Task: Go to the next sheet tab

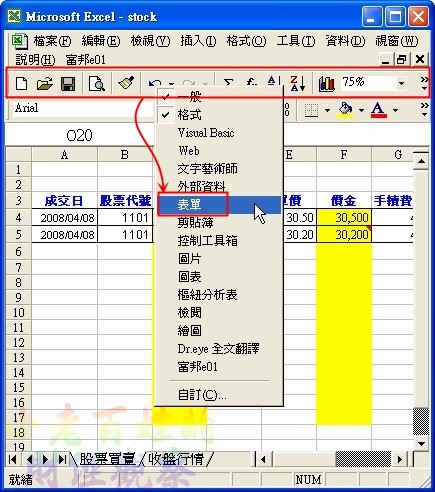Action: (45, 460)
